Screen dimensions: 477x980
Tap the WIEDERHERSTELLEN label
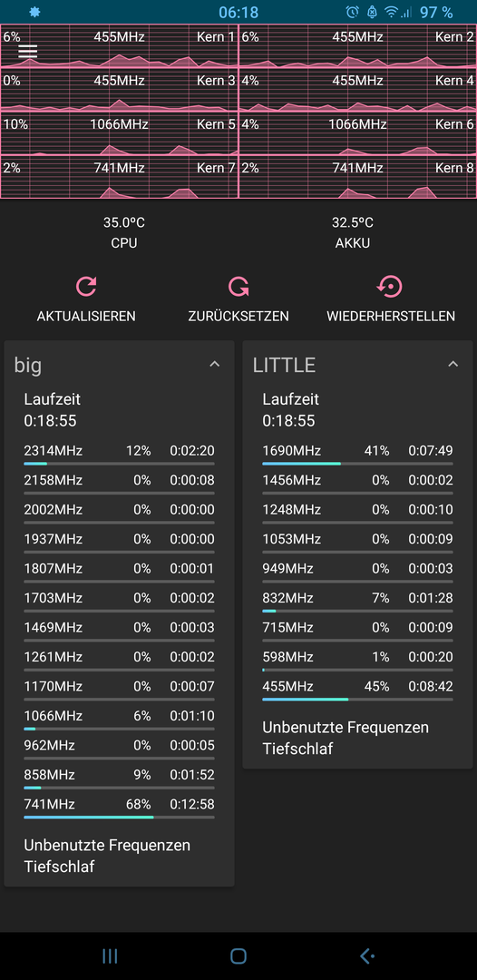(391, 317)
